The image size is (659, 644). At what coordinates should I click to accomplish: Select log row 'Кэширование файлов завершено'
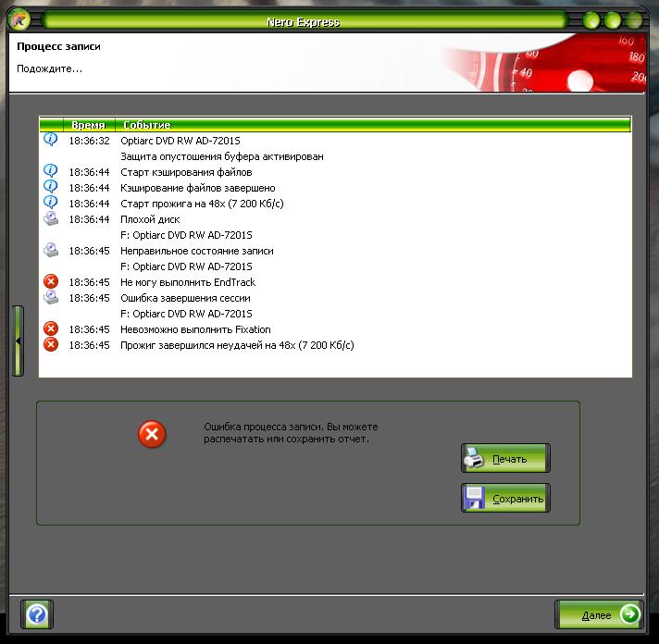[x=335, y=188]
